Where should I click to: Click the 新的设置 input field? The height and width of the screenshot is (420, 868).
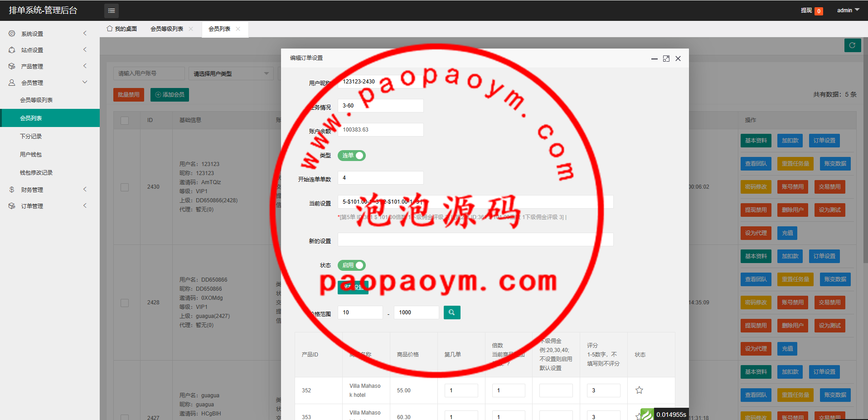point(475,239)
